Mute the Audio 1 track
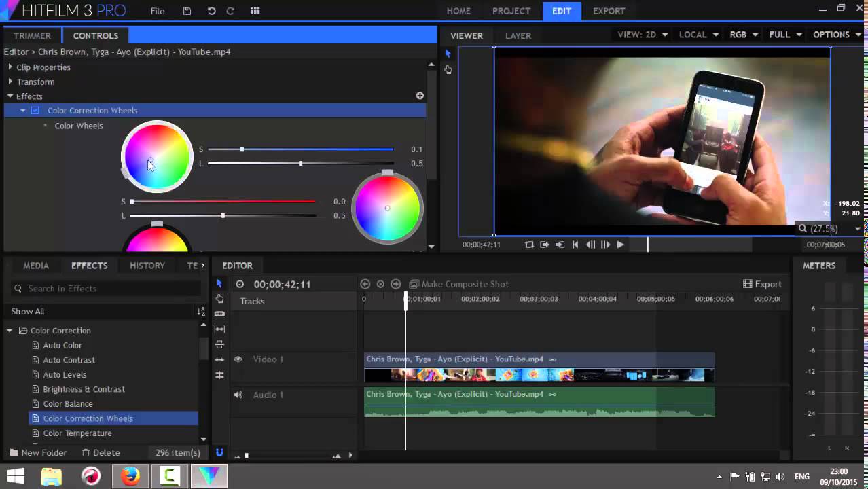 (238, 395)
